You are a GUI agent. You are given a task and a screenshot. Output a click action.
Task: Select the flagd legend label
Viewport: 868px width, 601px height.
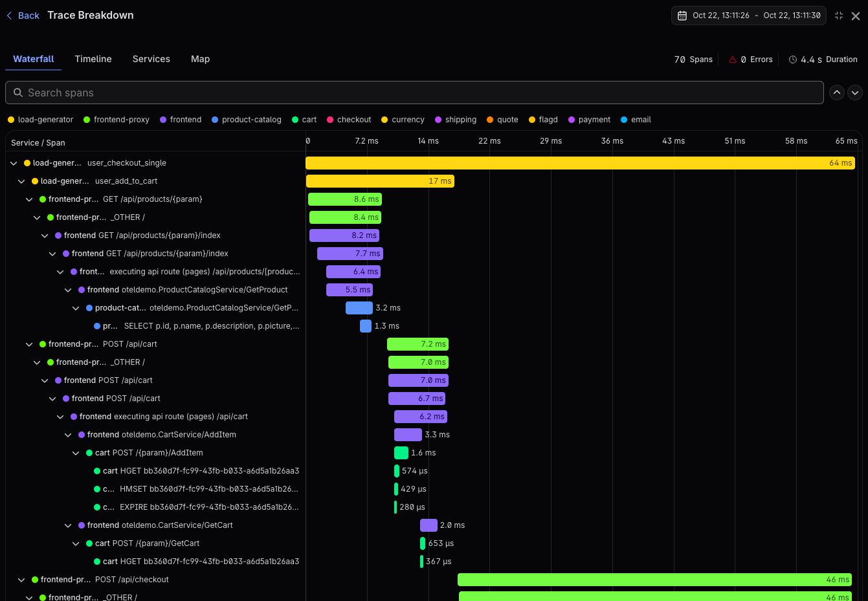548,120
